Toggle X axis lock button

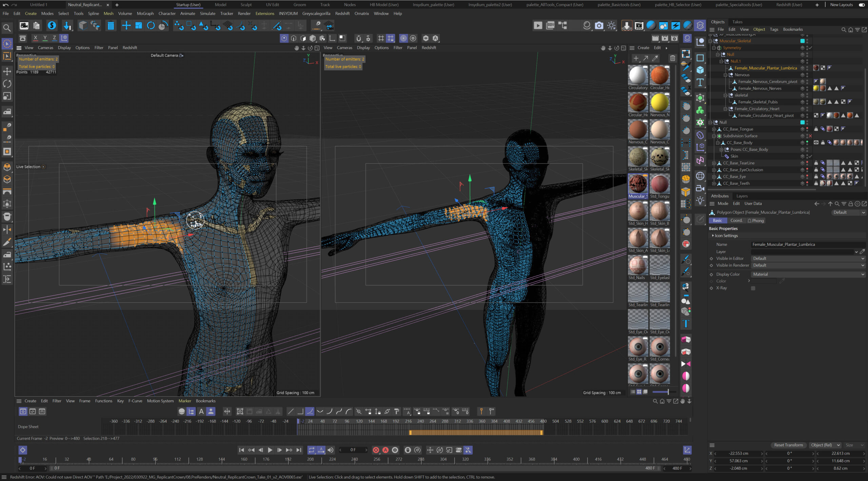[x=35, y=38]
